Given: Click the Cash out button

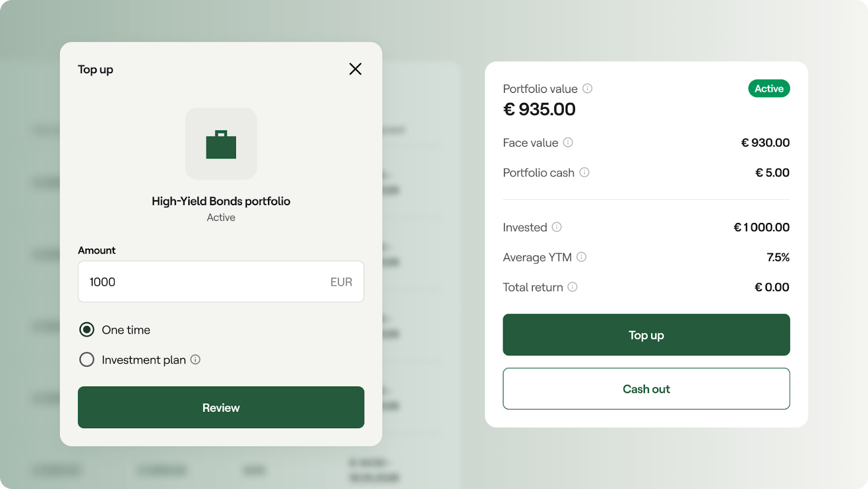Looking at the screenshot, I should click(x=646, y=389).
